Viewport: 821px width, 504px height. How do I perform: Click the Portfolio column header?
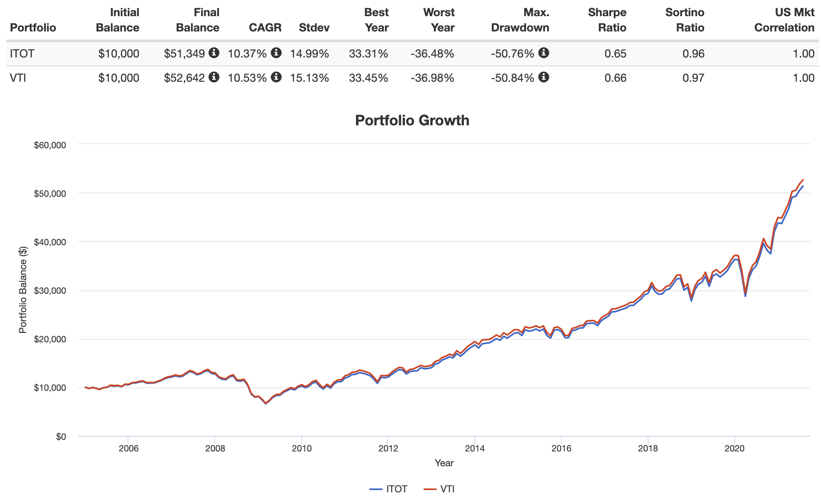(33, 27)
